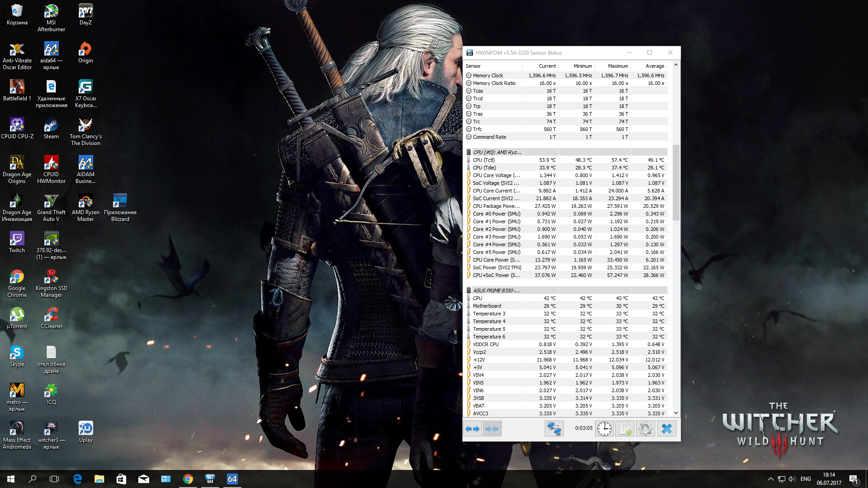
Task: Select the CPU (Tctl) temperature row
Action: coord(483,160)
